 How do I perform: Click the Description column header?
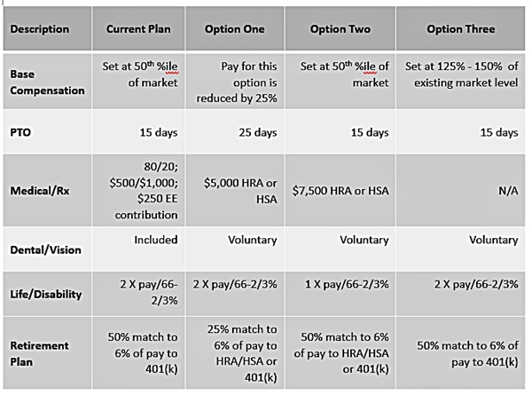pos(40,29)
